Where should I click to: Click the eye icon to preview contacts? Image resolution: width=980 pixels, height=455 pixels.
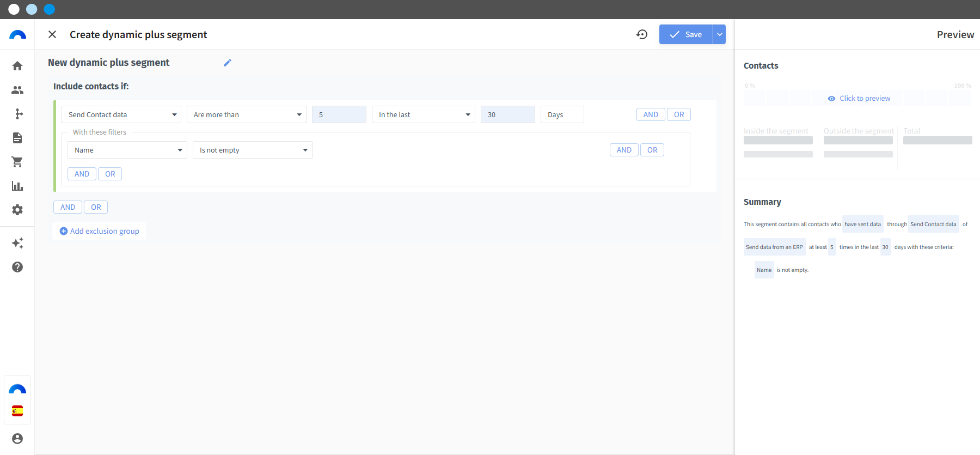tap(831, 99)
